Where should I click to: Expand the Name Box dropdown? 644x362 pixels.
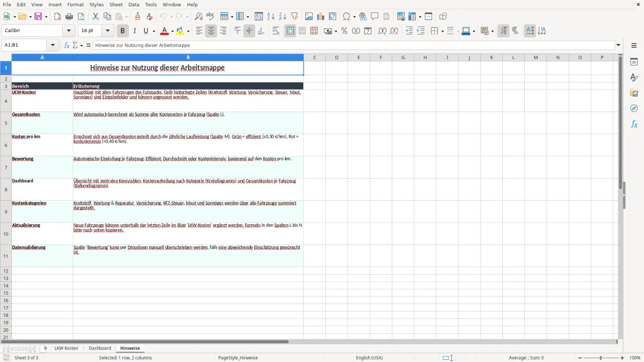pos(54,46)
